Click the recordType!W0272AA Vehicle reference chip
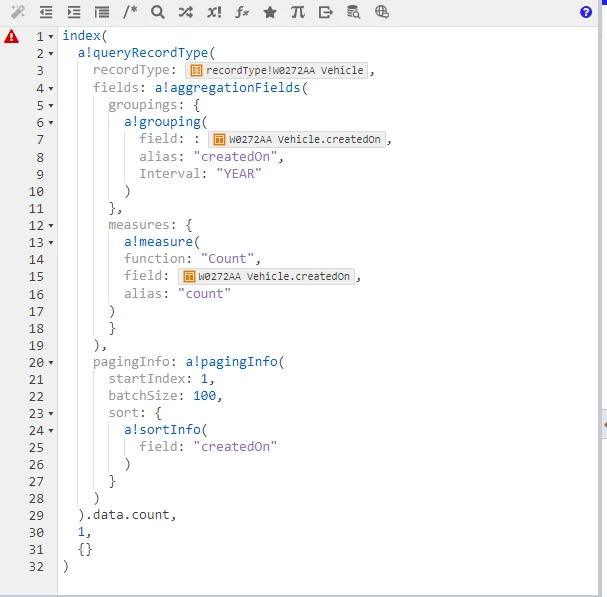Viewport: 607px width, 597px height. 276,70
